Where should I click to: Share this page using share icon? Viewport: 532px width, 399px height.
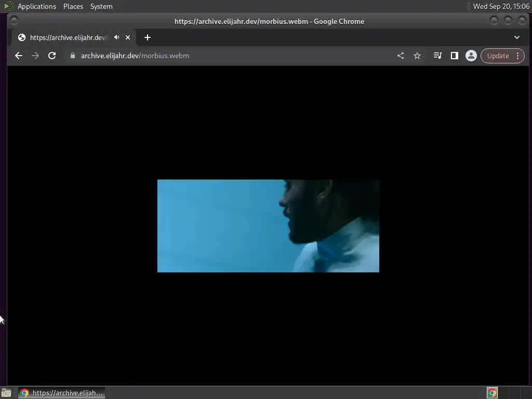(401, 56)
